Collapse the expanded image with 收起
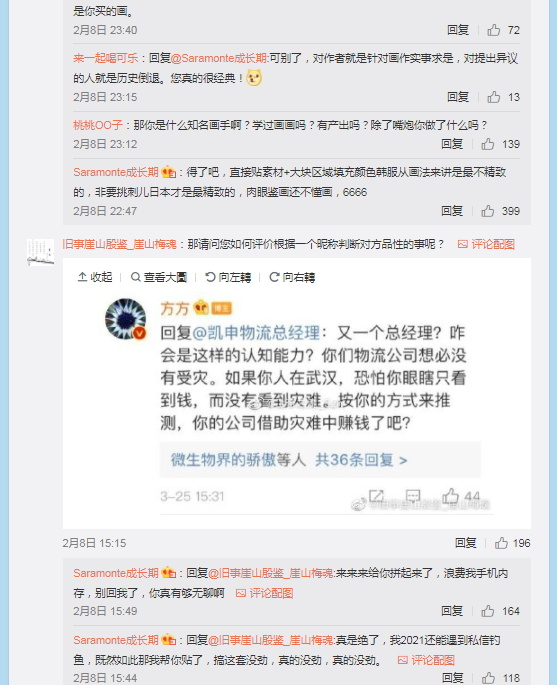Image resolution: width=557 pixels, height=685 pixels. [95, 277]
